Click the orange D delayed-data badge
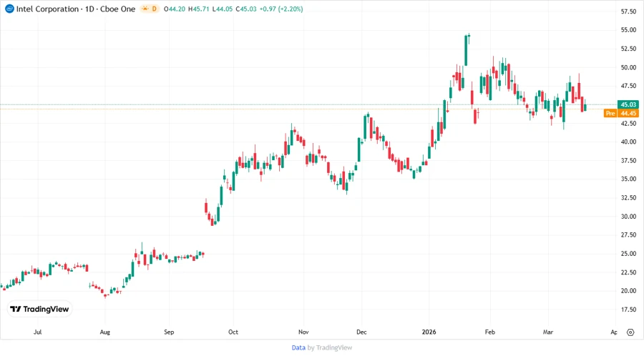The width and height of the screenshot is (644, 356). pyautogui.click(x=155, y=9)
